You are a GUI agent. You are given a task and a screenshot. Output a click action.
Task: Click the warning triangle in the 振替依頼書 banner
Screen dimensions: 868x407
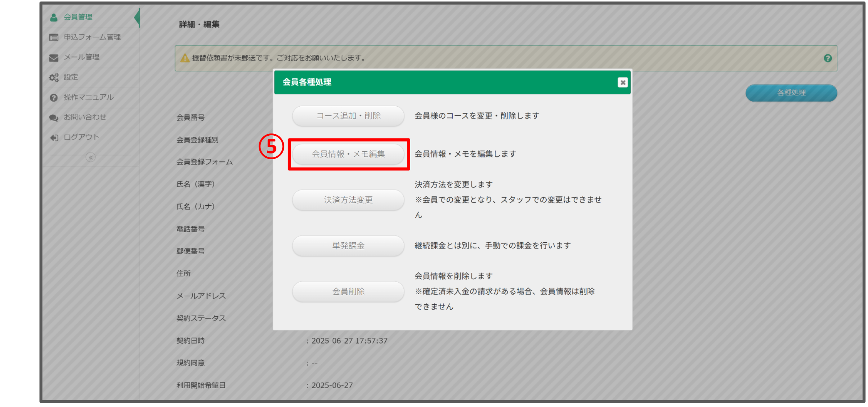(x=185, y=57)
